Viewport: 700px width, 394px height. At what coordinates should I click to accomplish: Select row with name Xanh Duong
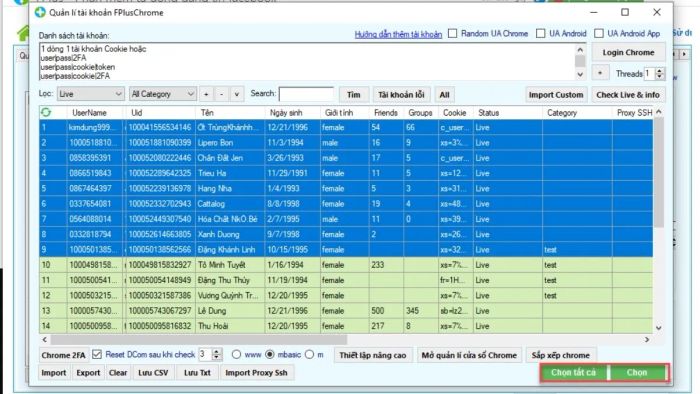click(x=346, y=234)
